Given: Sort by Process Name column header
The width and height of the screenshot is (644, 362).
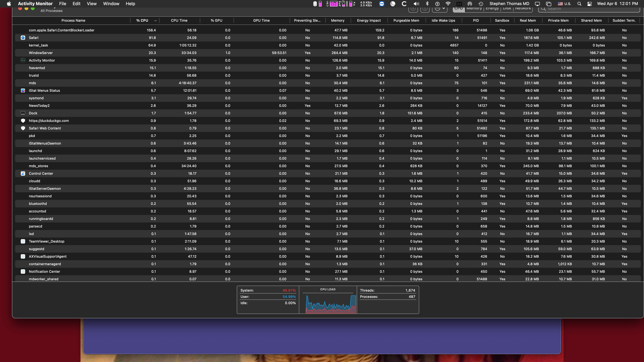Looking at the screenshot, I should tap(73, 20).
